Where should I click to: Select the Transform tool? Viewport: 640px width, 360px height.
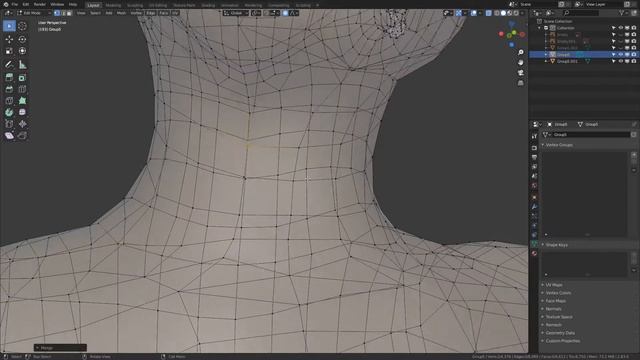[x=22, y=51]
